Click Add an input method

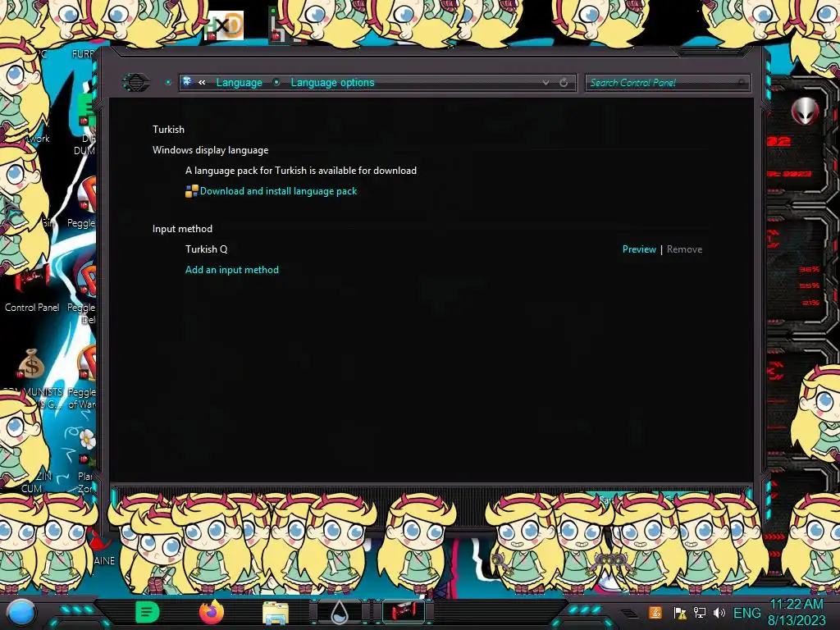pos(232,270)
